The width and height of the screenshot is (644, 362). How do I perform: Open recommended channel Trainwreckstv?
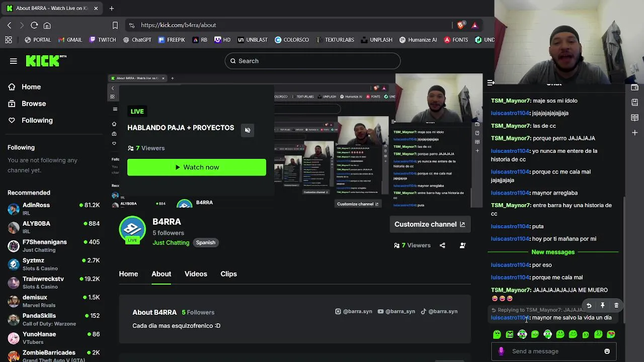click(x=54, y=283)
